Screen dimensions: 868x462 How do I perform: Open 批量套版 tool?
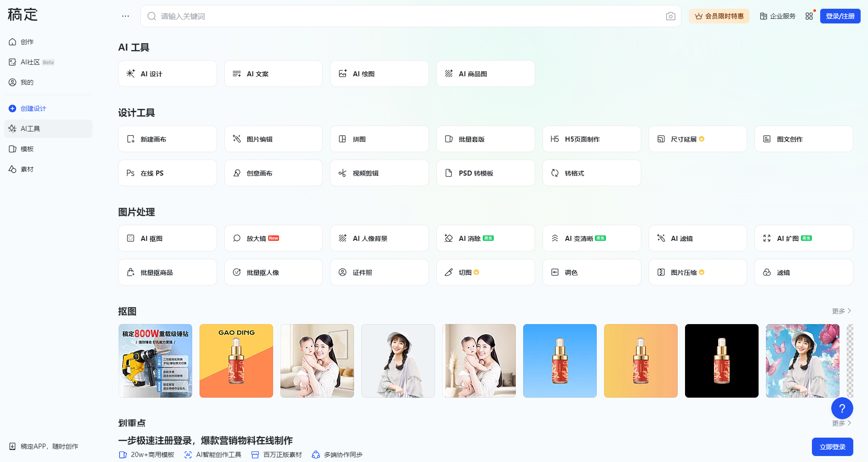click(485, 139)
